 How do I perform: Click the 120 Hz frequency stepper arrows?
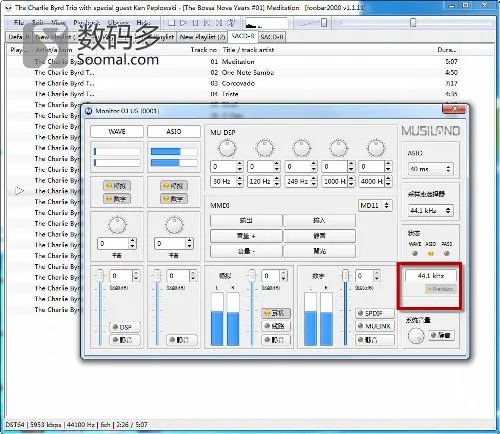[x=277, y=181]
